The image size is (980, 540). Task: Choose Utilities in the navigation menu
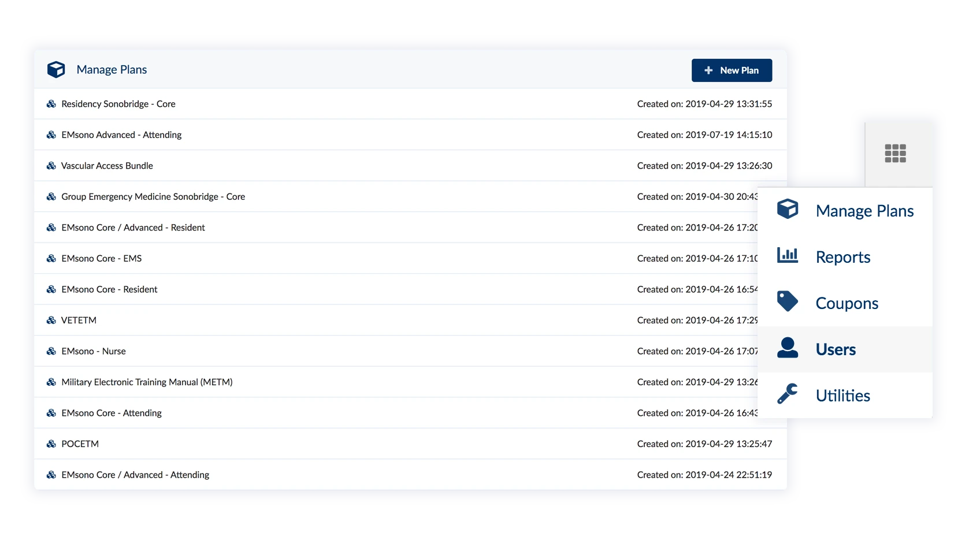842,396
